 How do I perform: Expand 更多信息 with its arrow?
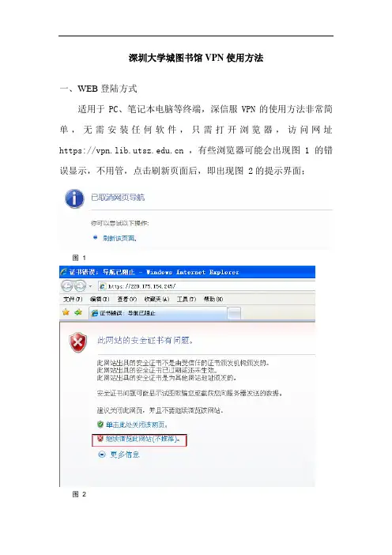coord(102,455)
